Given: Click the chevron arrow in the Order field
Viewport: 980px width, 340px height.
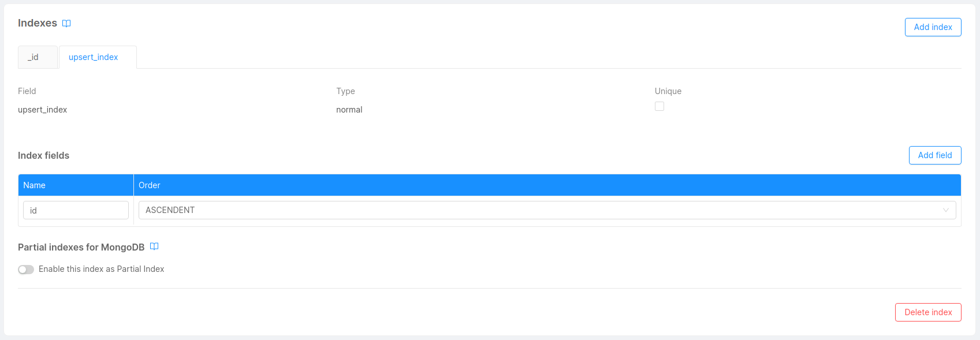Looking at the screenshot, I should click(945, 210).
